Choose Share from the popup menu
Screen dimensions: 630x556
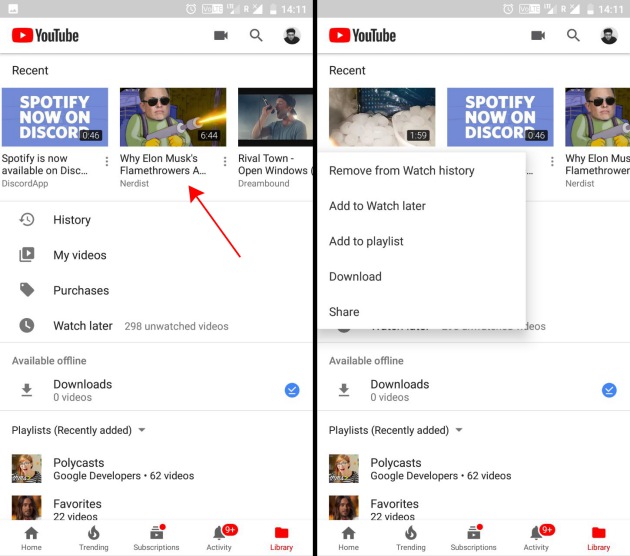[421, 312]
